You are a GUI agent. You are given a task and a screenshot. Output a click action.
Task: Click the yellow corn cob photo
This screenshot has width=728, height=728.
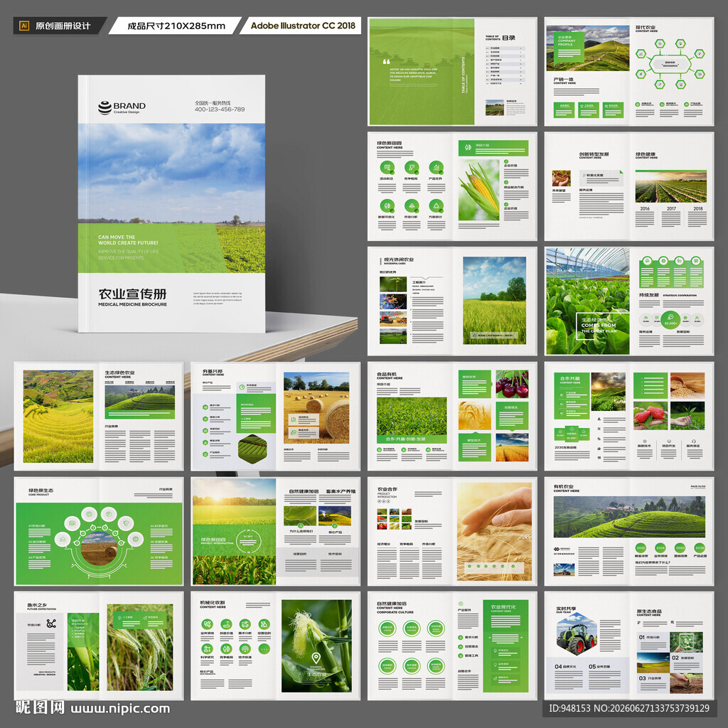(478, 190)
